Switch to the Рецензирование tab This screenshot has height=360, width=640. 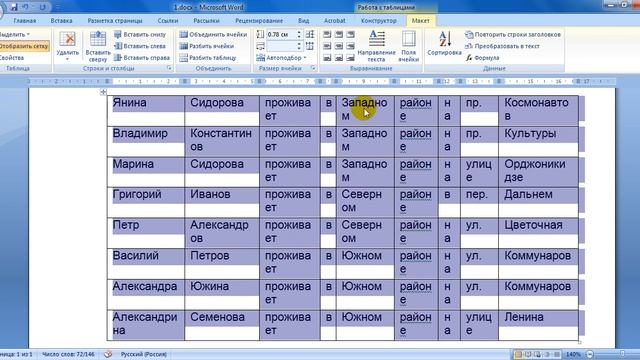(259, 20)
